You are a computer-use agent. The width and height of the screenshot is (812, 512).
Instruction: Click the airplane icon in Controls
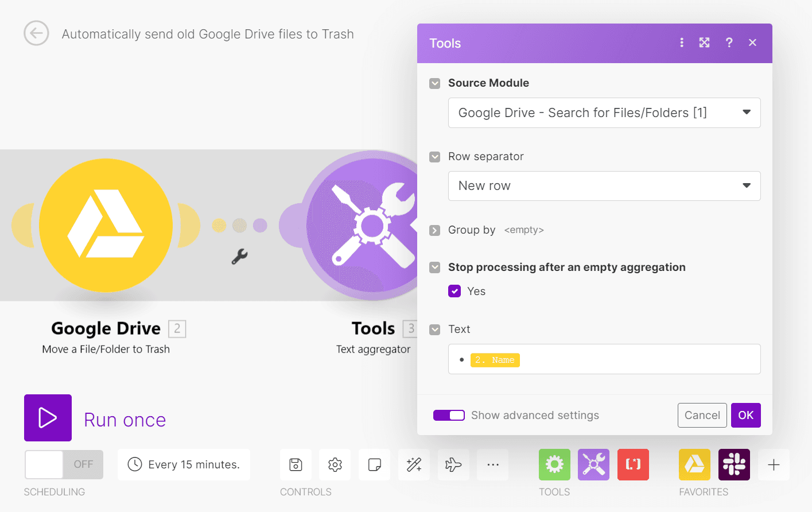tap(453, 464)
